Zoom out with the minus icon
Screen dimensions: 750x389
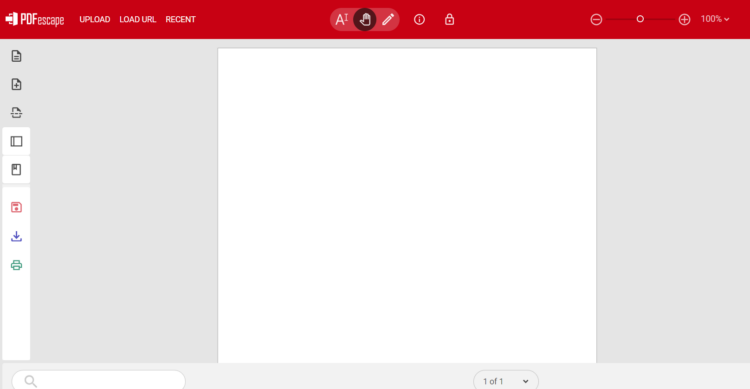tap(596, 20)
